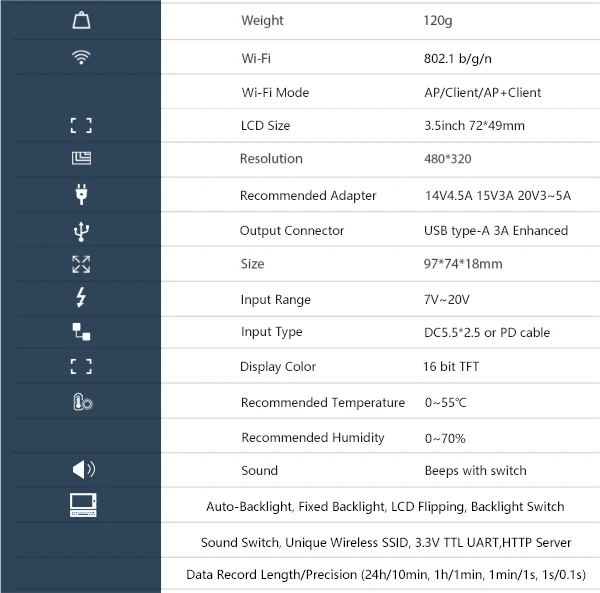The image size is (600, 593).
Task: Click the thermometer temperature icon
Action: [83, 402]
